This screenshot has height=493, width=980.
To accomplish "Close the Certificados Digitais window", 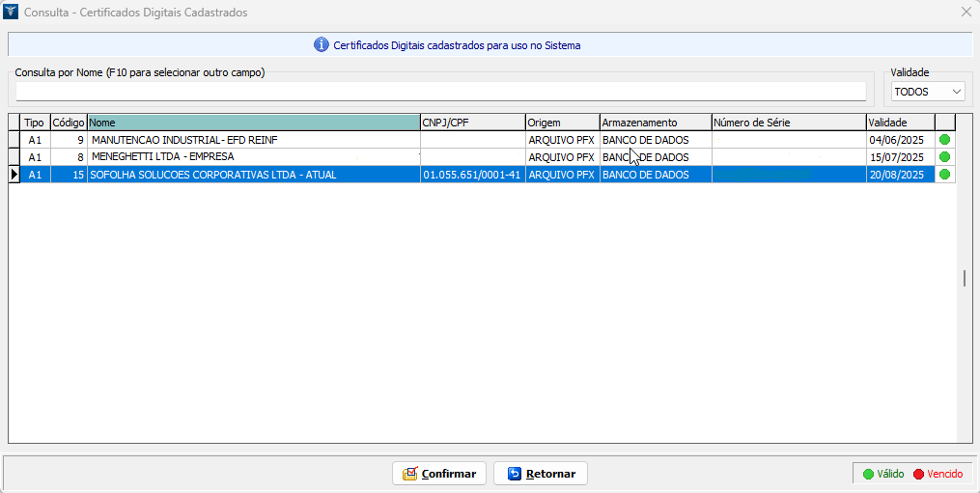I will click(x=966, y=13).
